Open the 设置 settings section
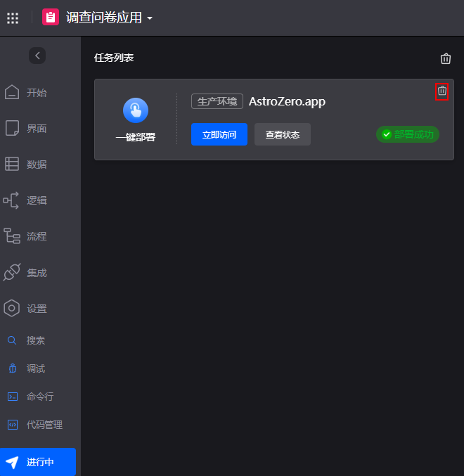 pos(26,309)
